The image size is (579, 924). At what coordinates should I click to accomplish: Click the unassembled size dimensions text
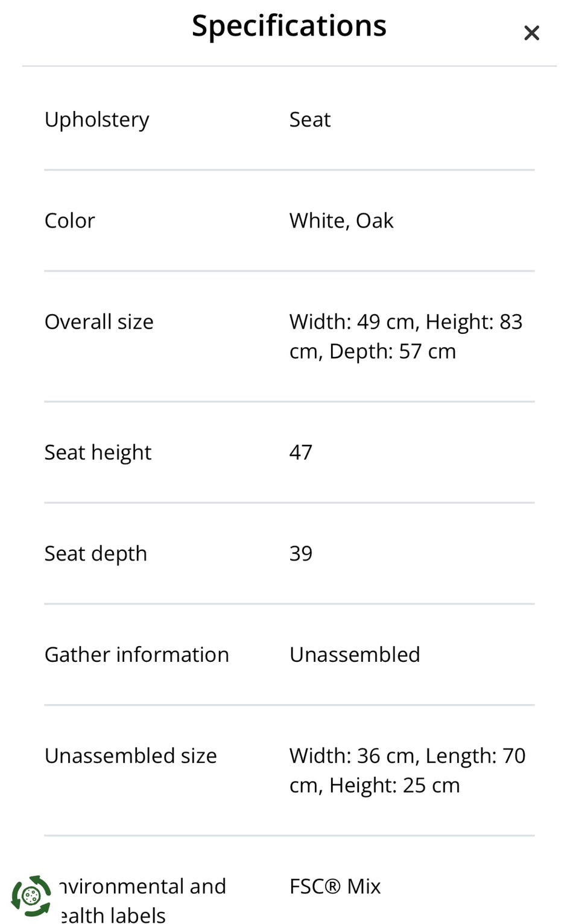407,770
